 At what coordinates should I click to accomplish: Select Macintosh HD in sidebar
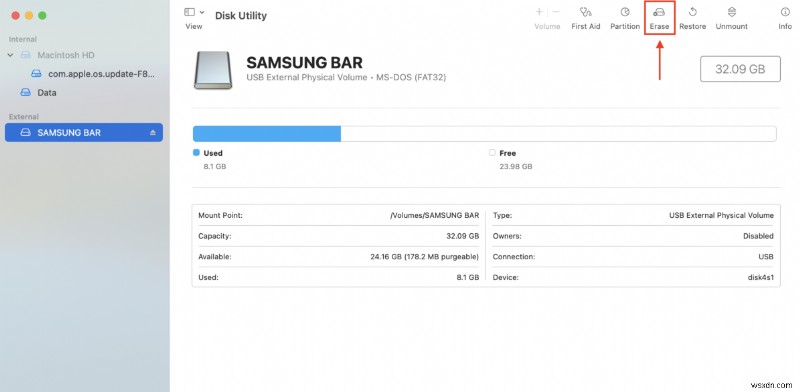click(66, 55)
